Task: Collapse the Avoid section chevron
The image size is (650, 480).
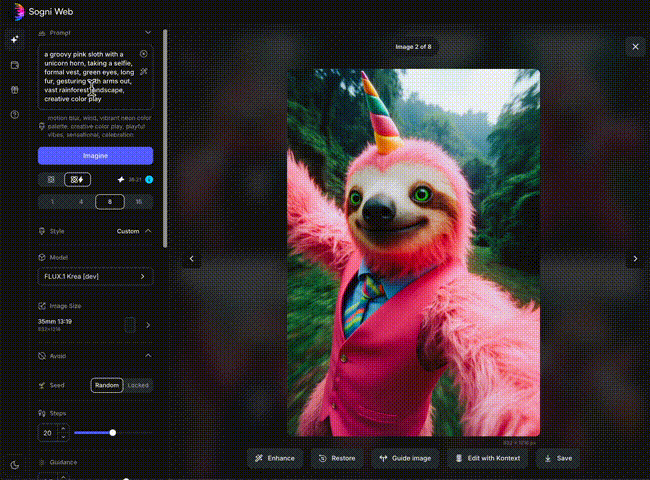Action: 149,355
